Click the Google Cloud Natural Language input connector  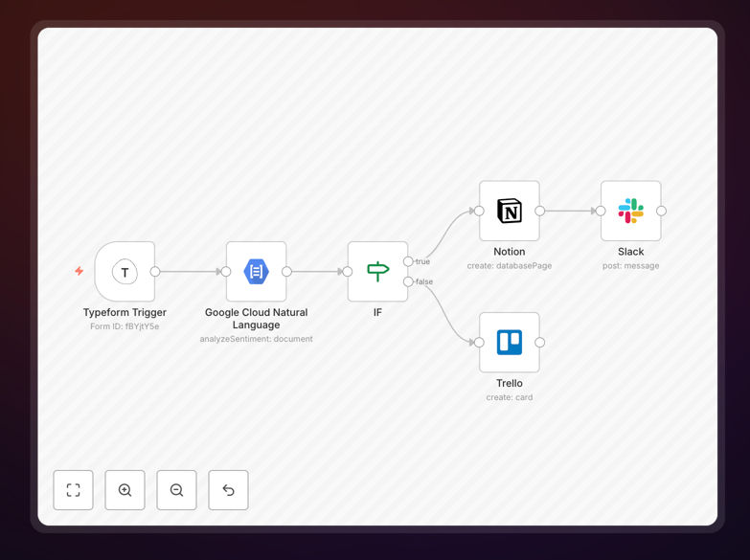coord(226,272)
